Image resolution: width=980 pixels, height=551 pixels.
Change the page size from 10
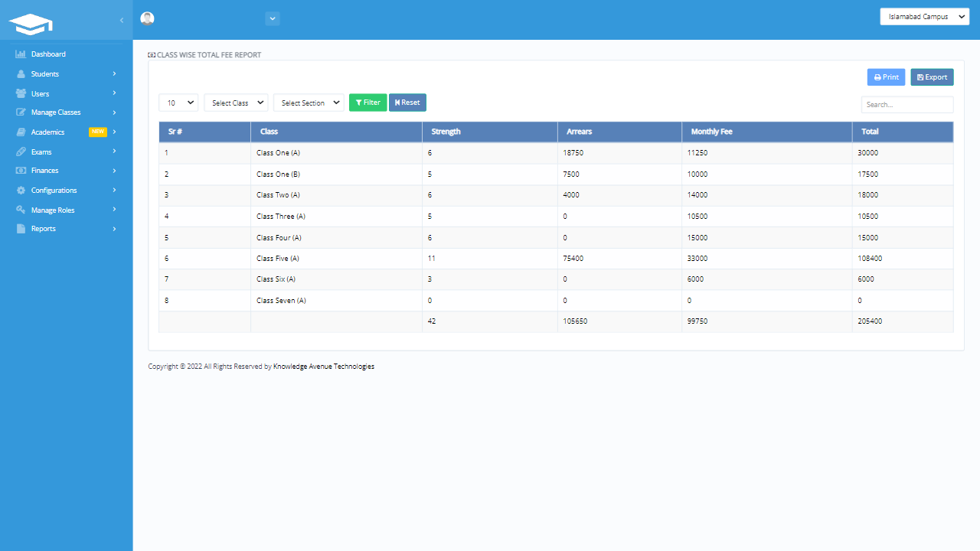point(178,102)
